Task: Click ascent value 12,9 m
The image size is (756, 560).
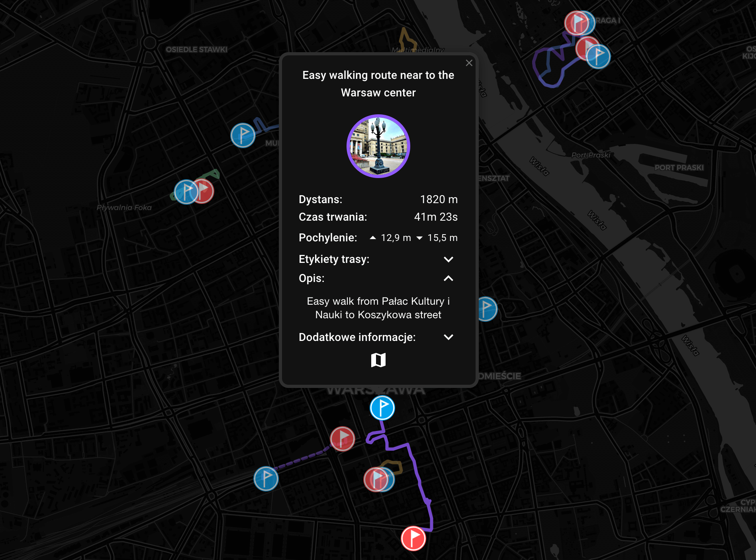Action: (396, 238)
